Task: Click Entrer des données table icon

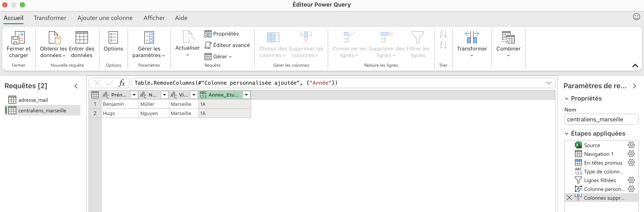Action: (82, 37)
